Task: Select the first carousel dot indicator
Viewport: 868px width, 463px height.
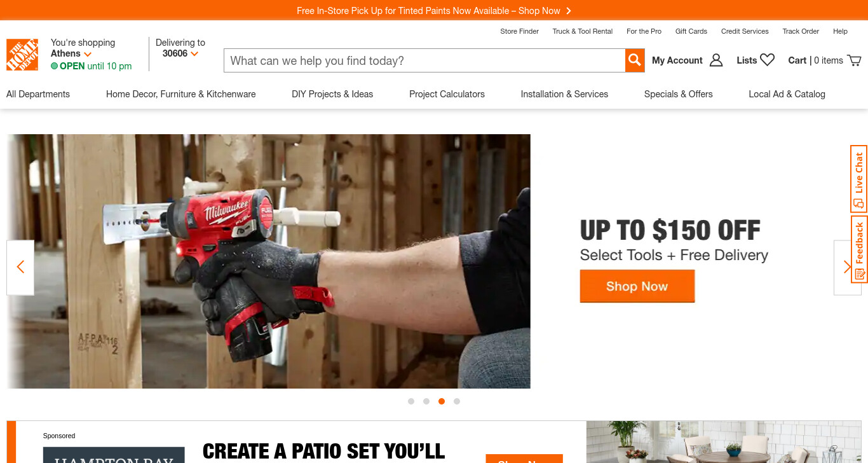Action: tap(411, 401)
